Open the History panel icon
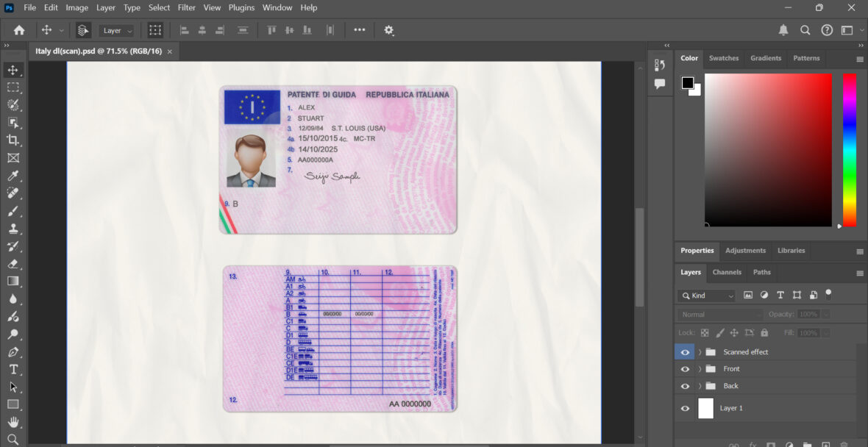The width and height of the screenshot is (868, 447). pos(660,65)
